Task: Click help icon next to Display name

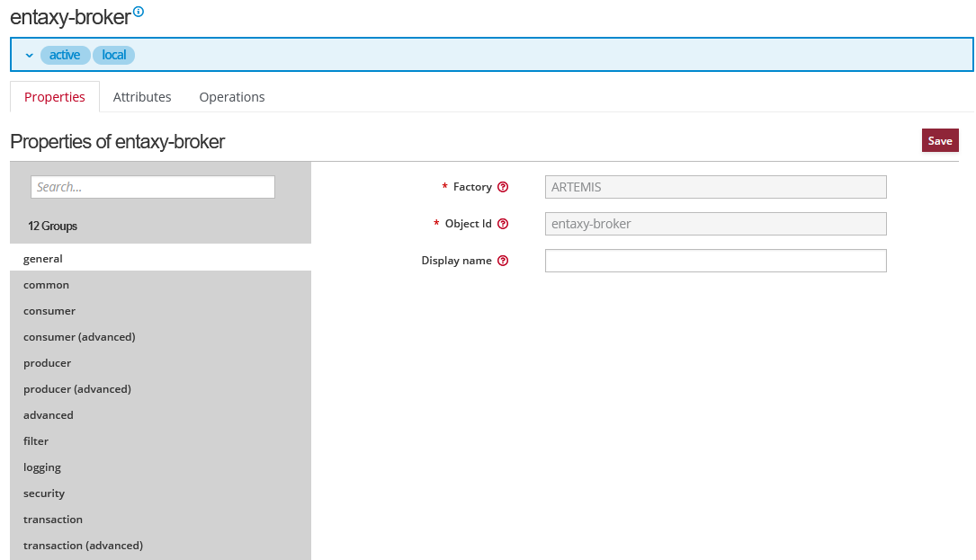Action: [503, 261]
